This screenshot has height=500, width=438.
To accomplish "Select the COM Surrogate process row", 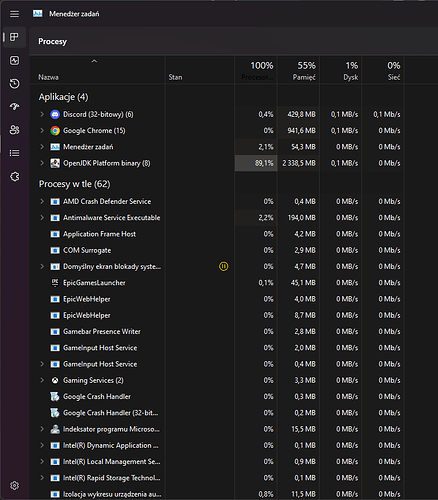I will [217, 250].
